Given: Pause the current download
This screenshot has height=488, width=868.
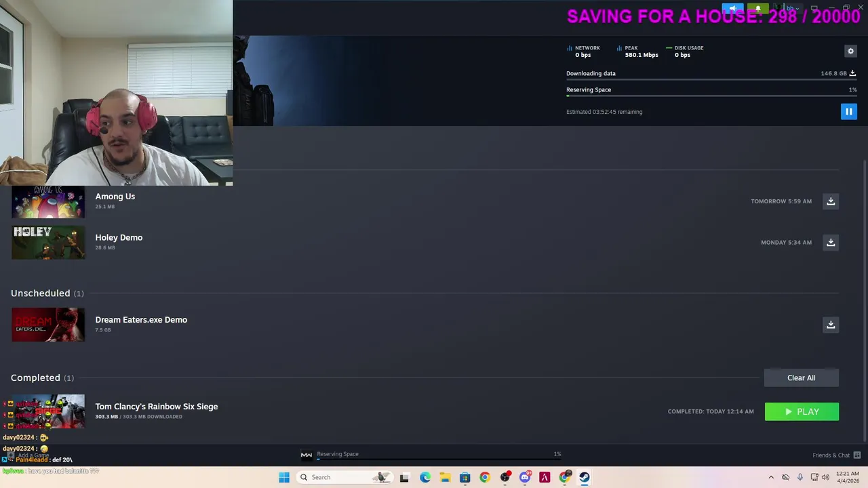Looking at the screenshot, I should [848, 112].
